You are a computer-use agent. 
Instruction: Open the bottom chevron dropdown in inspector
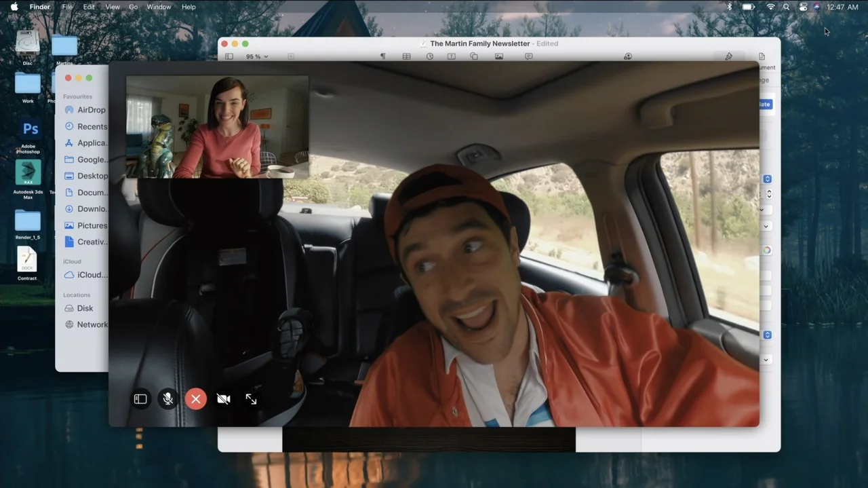(x=766, y=360)
